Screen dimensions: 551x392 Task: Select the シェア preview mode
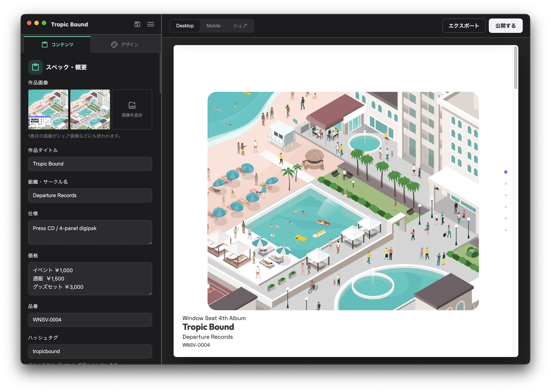coord(240,26)
